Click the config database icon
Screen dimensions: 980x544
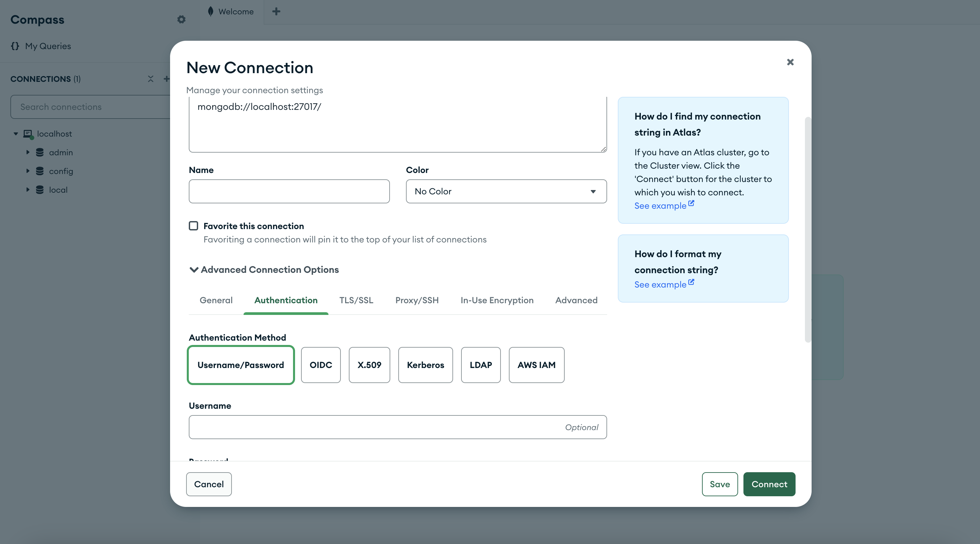[39, 171]
